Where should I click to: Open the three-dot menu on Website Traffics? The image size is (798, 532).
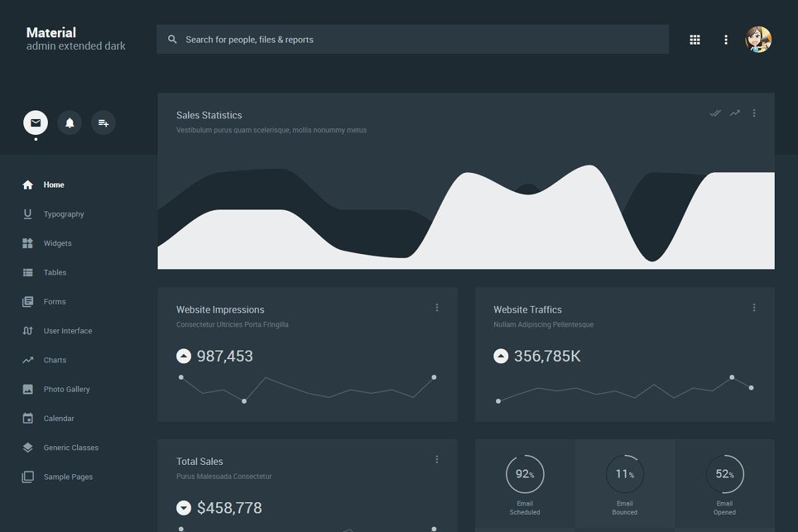click(x=753, y=307)
